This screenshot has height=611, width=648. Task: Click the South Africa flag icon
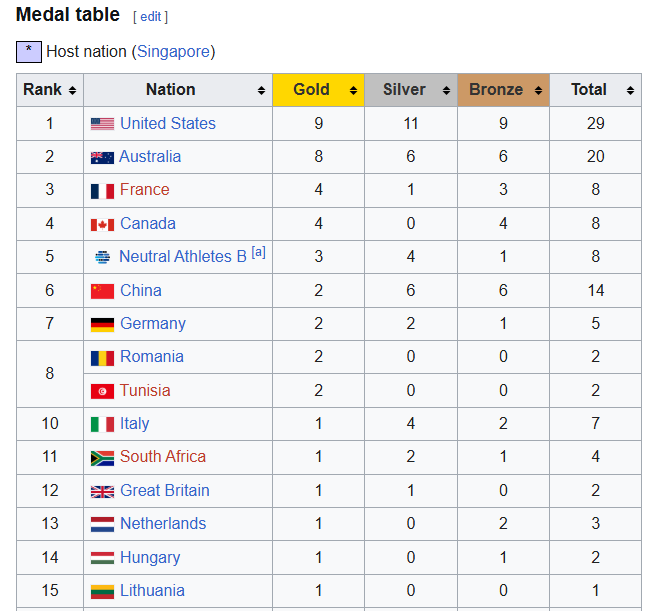(x=102, y=458)
